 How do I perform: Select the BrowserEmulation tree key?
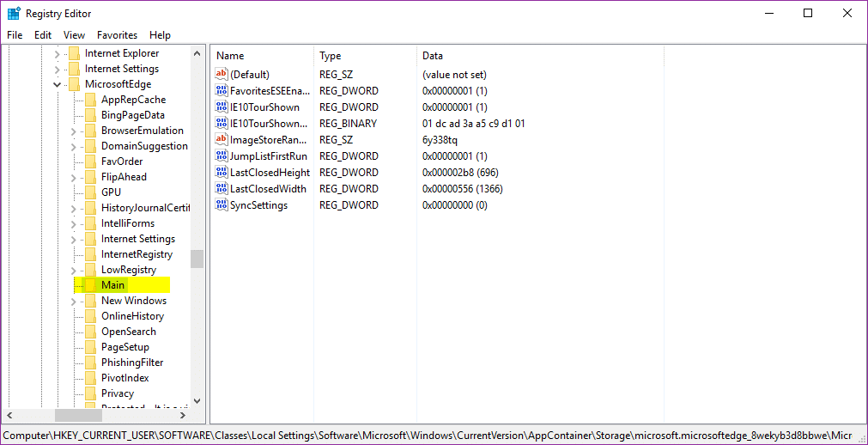click(x=143, y=131)
